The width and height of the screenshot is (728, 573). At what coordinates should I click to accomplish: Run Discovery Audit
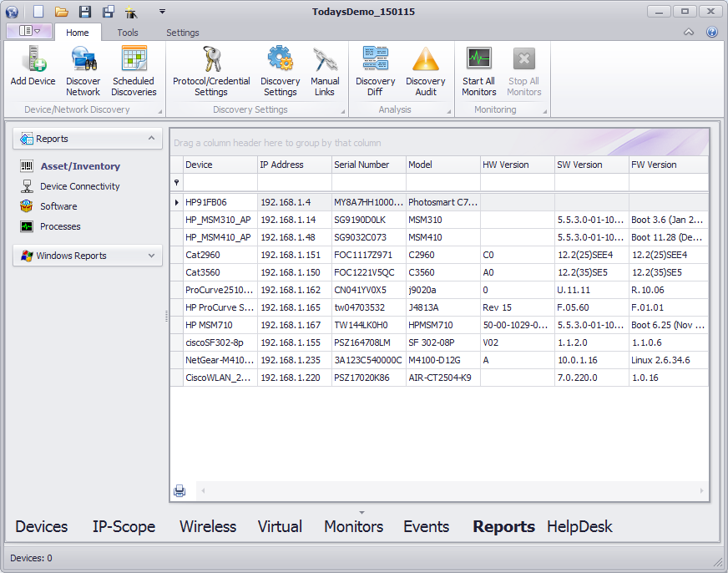click(426, 71)
